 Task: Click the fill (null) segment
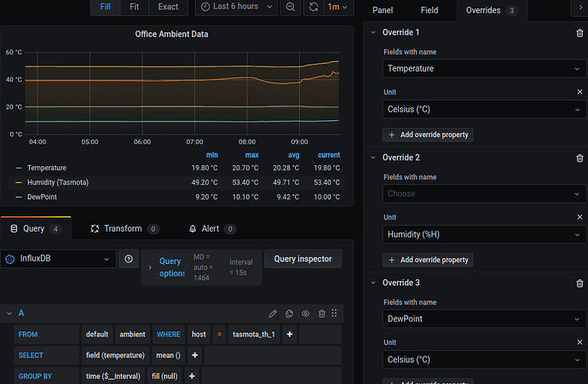pyautogui.click(x=164, y=375)
